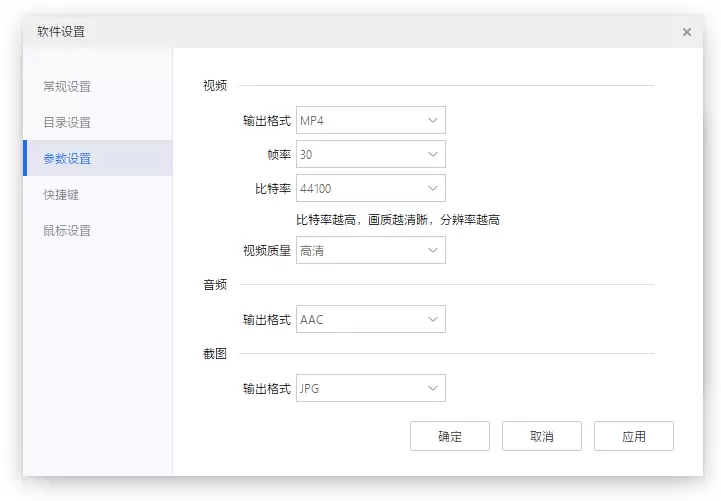The width and height of the screenshot is (721, 501).
Task: Confirm settings with 确定 button
Action: (450, 436)
